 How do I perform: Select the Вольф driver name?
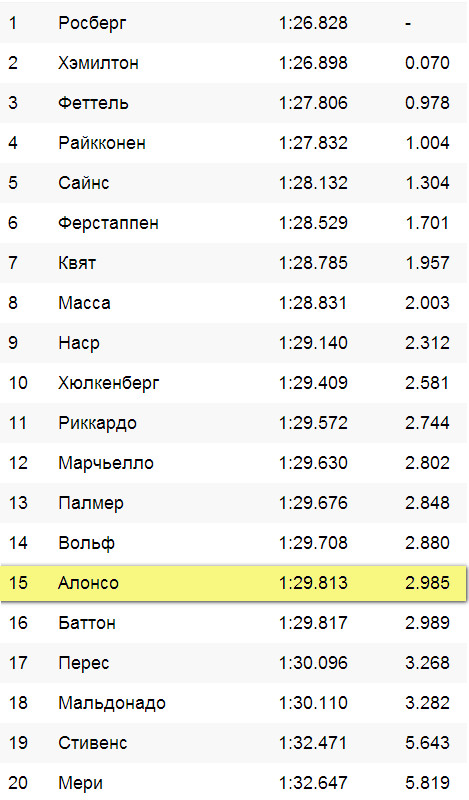point(86,543)
